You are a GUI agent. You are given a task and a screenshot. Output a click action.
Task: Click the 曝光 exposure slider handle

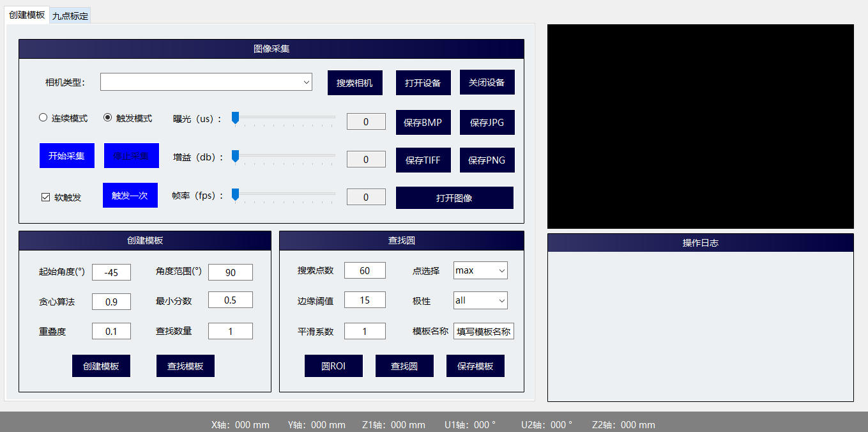[x=234, y=118]
